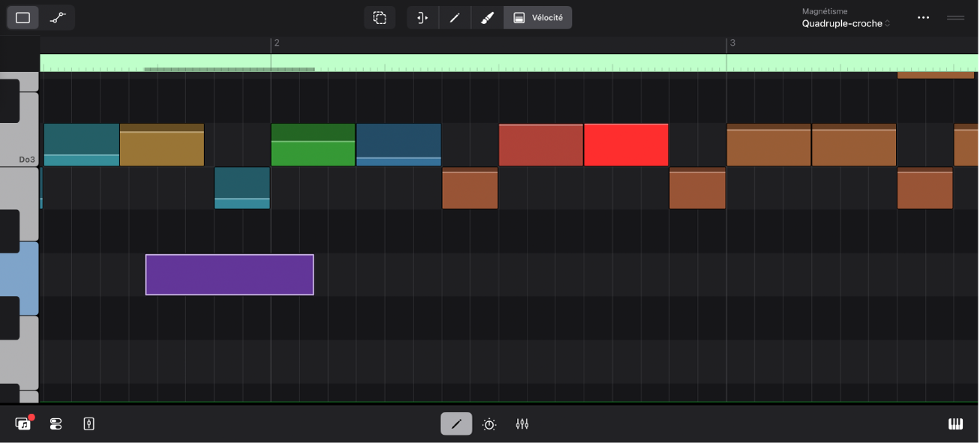Toggle the editor pencil button in bottom bar

[x=456, y=424]
